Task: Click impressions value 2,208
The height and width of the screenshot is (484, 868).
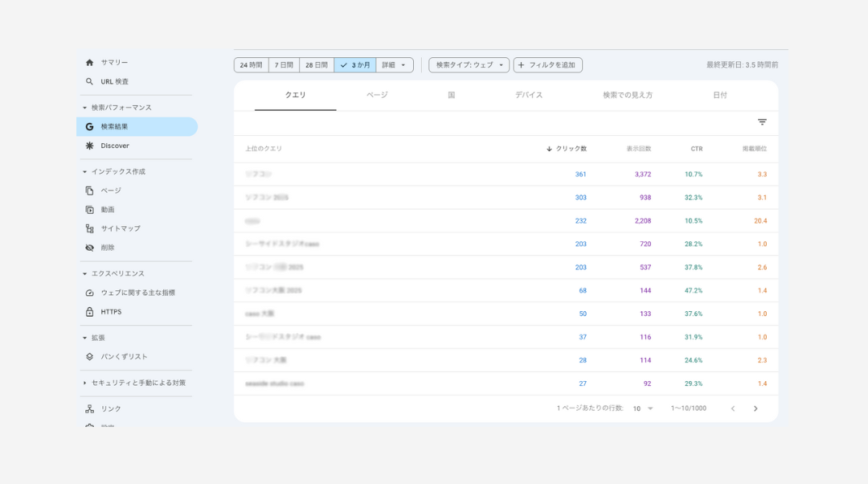Action: point(643,221)
